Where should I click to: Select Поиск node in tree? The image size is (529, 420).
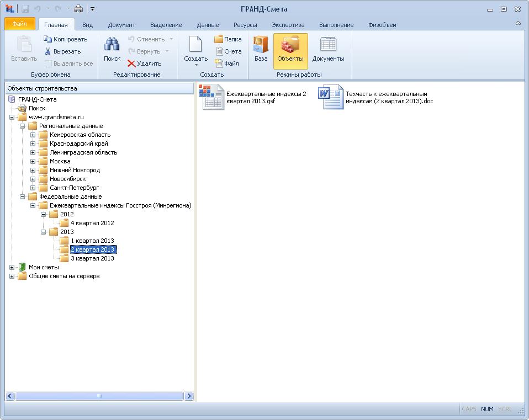tap(37, 108)
